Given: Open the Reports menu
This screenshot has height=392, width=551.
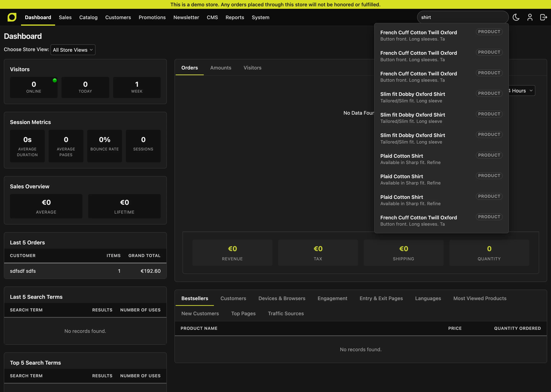Looking at the screenshot, I should (x=235, y=17).
